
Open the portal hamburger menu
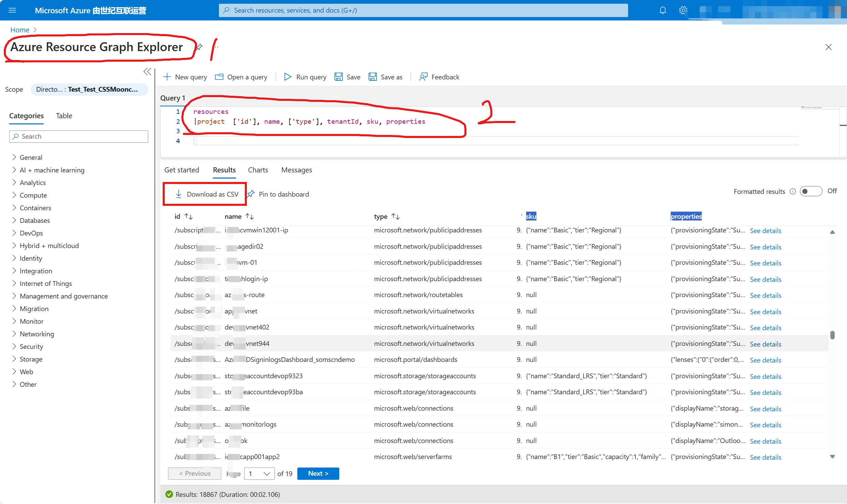point(12,10)
